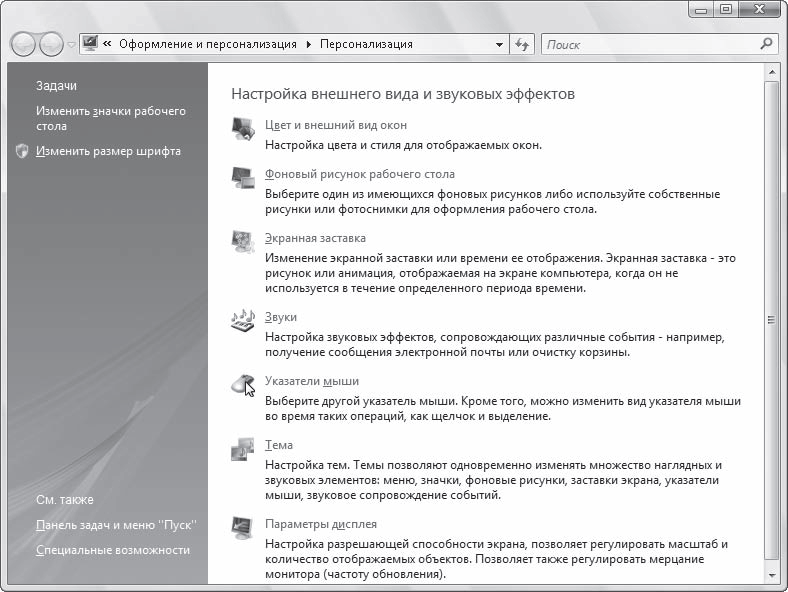Click the display settings monitor icon
The height and width of the screenshot is (592, 788).
point(243,528)
